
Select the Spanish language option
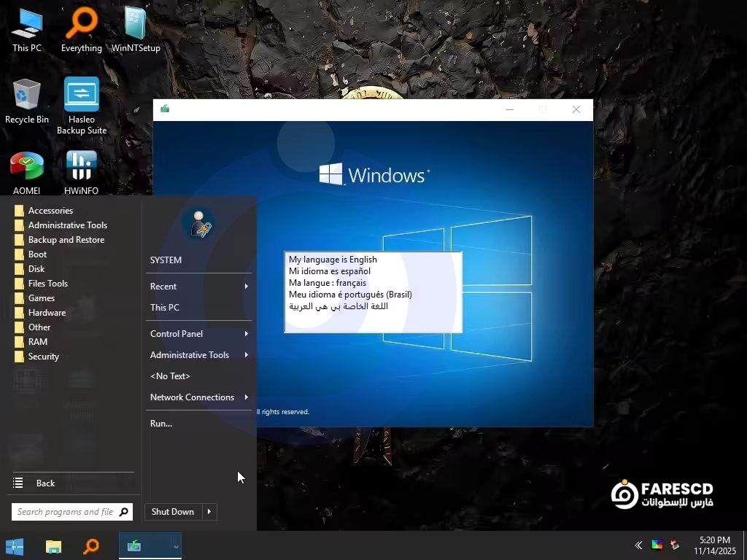330,271
